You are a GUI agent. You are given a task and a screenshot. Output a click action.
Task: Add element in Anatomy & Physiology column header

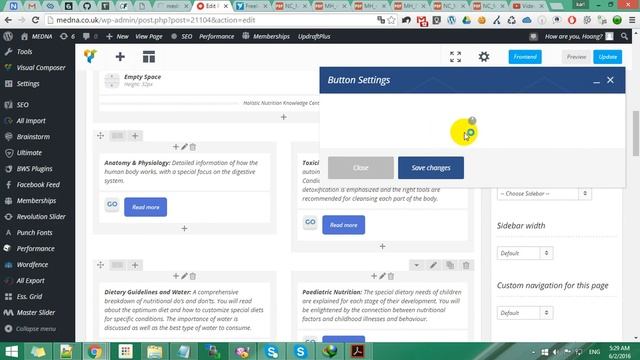(x=176, y=147)
